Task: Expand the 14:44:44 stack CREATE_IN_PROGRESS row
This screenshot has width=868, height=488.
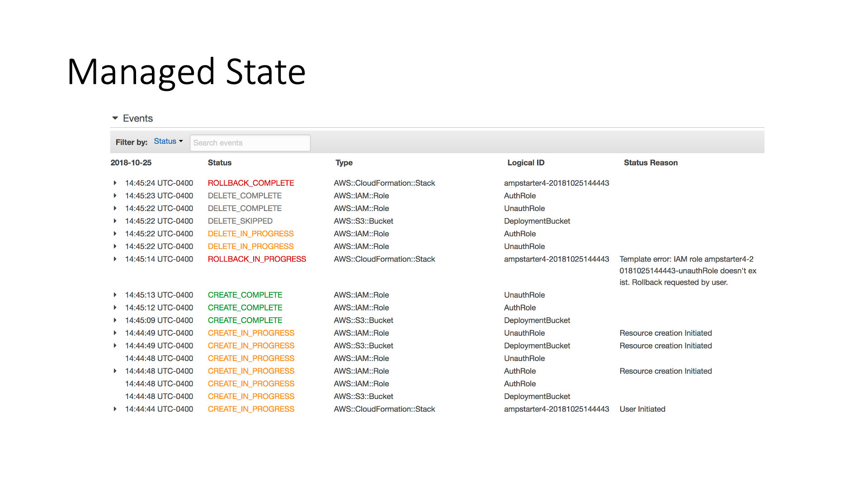Action: click(x=115, y=409)
